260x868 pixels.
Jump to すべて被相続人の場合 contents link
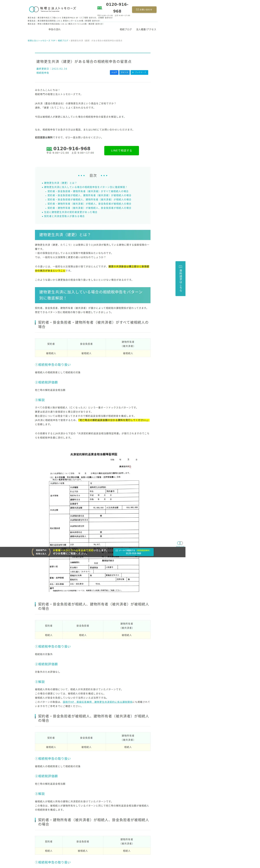tap(88, 191)
